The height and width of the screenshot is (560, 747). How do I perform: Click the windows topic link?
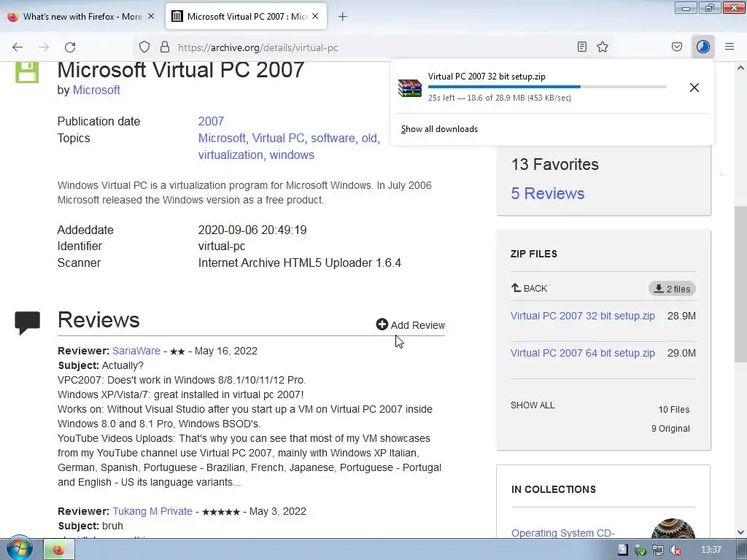pyautogui.click(x=292, y=155)
